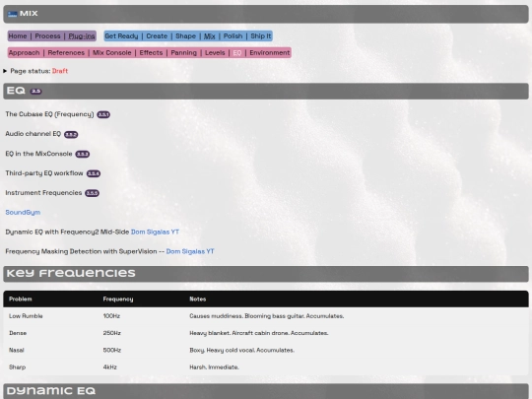Open the Environment subpage

270,53
